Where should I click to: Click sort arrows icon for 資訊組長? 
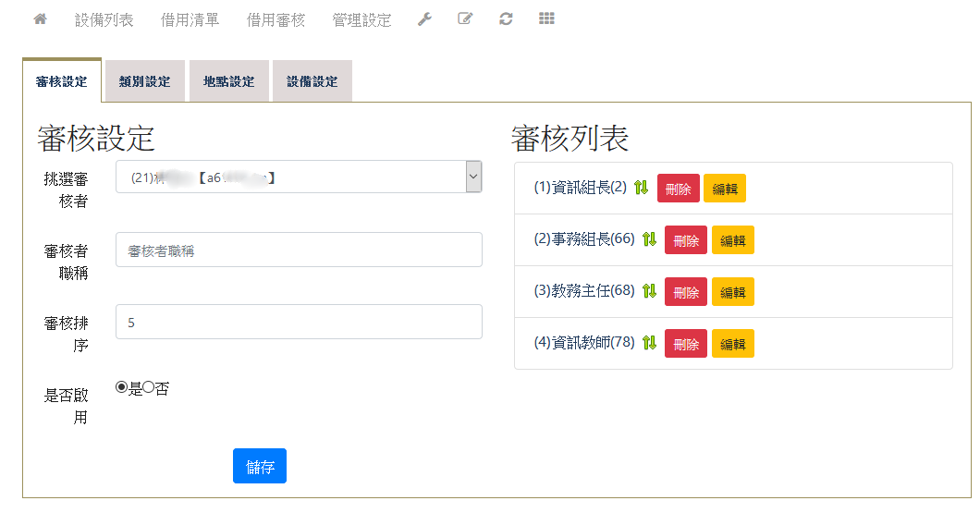642,189
